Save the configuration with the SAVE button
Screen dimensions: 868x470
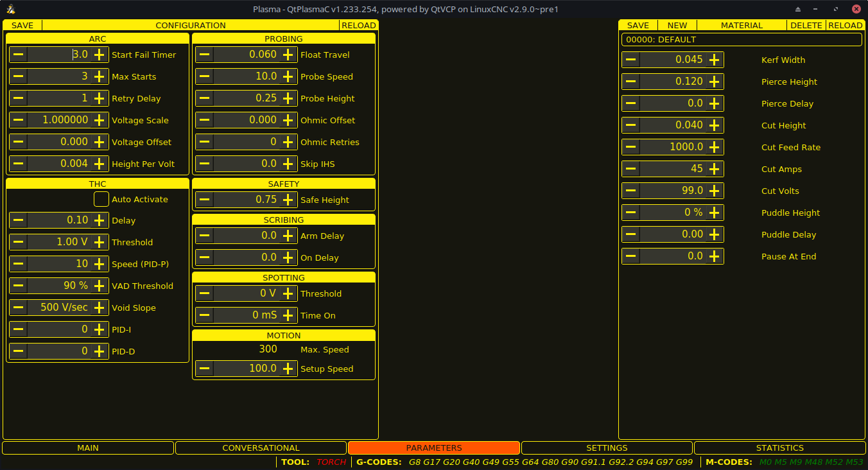click(21, 25)
